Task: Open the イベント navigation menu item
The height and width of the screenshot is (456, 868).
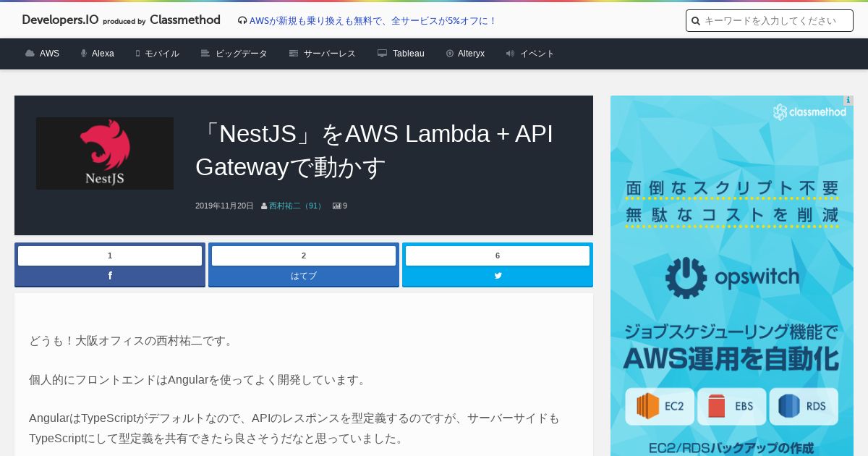Action: [x=537, y=54]
